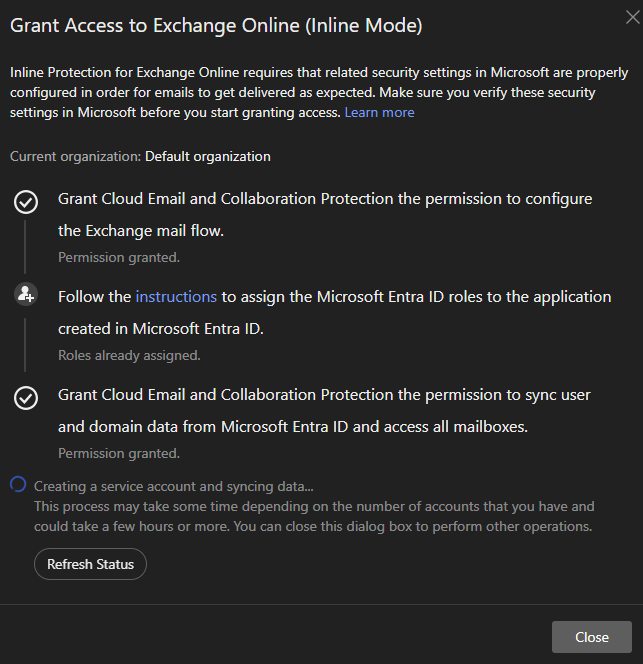Image resolution: width=643 pixels, height=664 pixels.
Task: Click the Roles already assigned status text
Action: click(x=129, y=355)
